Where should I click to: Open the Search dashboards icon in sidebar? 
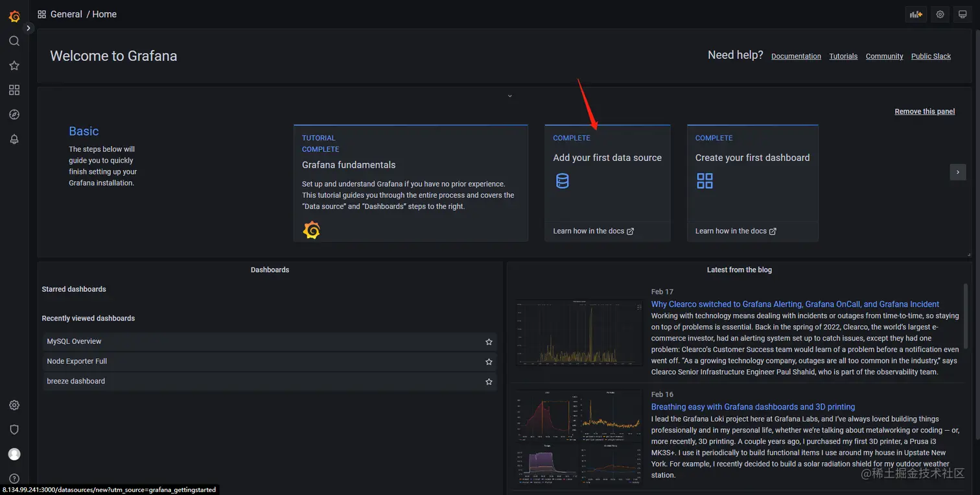tap(14, 41)
